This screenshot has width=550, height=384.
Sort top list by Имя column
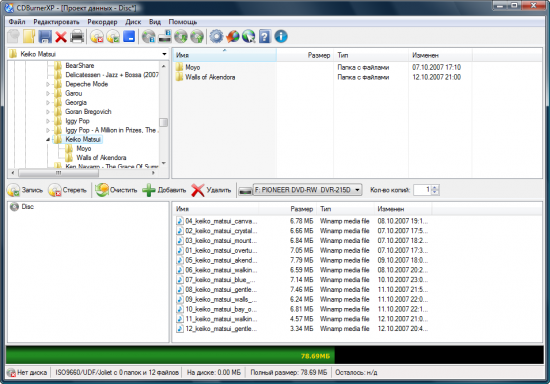pyautogui.click(x=224, y=55)
